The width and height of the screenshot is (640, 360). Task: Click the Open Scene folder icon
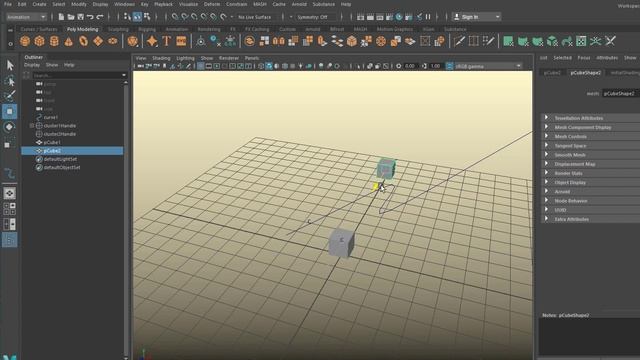pos(71,17)
